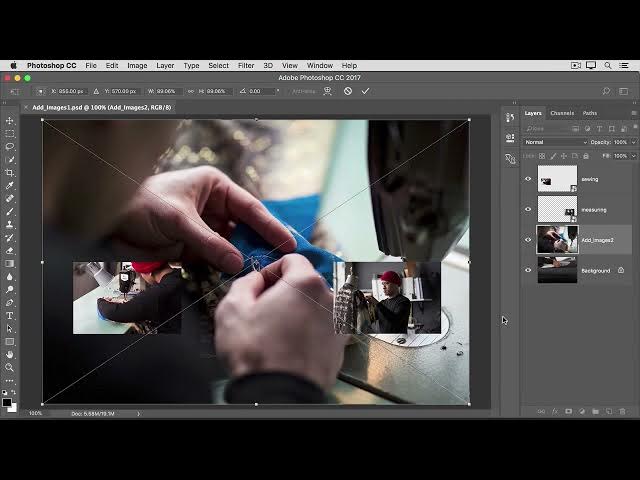Select the Hand tool

[x=10, y=354]
